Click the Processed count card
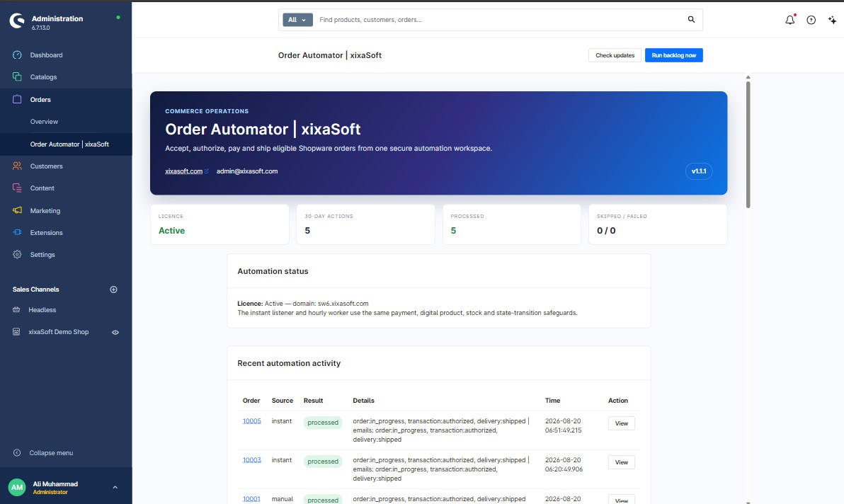 pyautogui.click(x=511, y=224)
